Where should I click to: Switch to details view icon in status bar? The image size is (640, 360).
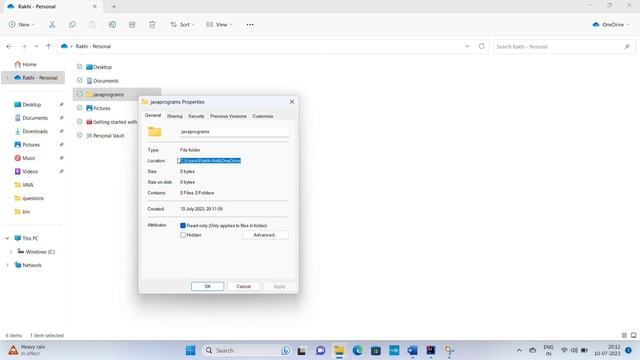[x=624, y=335]
